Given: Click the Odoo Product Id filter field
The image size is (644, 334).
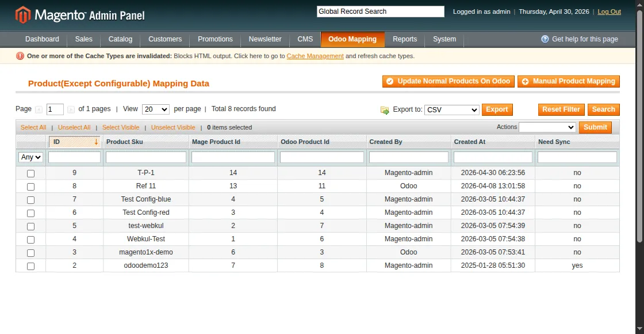Looking at the screenshot, I should [x=322, y=157].
